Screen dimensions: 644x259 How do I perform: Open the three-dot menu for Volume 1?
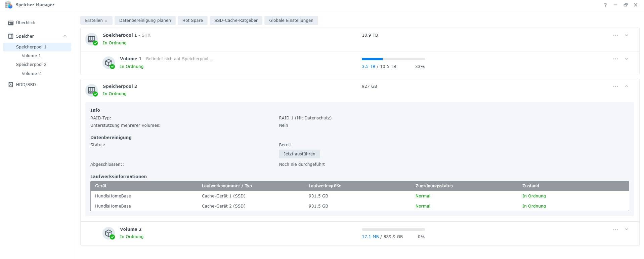pyautogui.click(x=615, y=59)
